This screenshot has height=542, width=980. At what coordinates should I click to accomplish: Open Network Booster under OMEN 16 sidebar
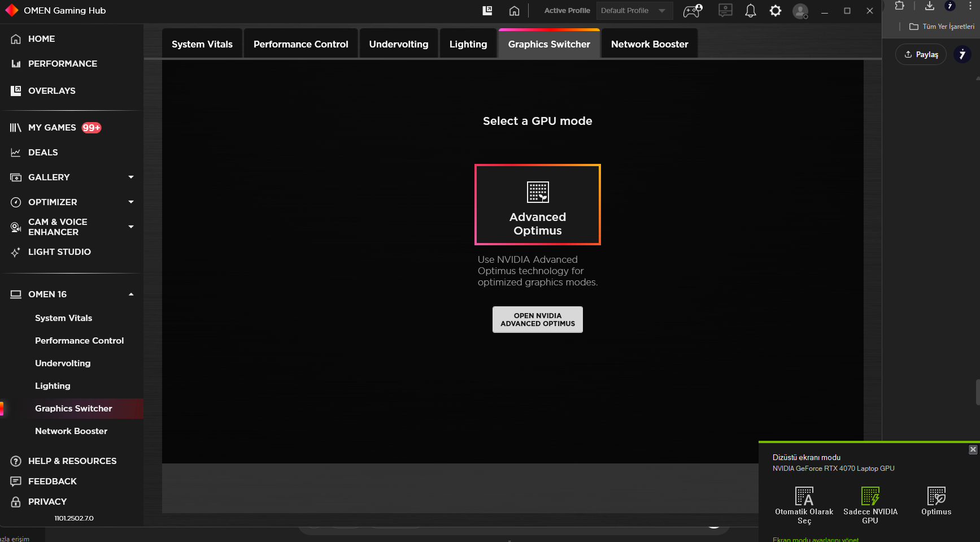coord(71,431)
